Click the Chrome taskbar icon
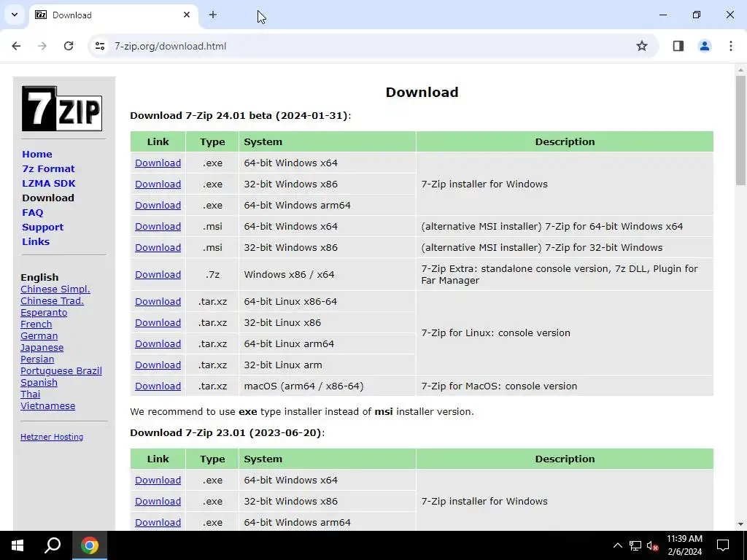747x560 pixels. point(90,545)
